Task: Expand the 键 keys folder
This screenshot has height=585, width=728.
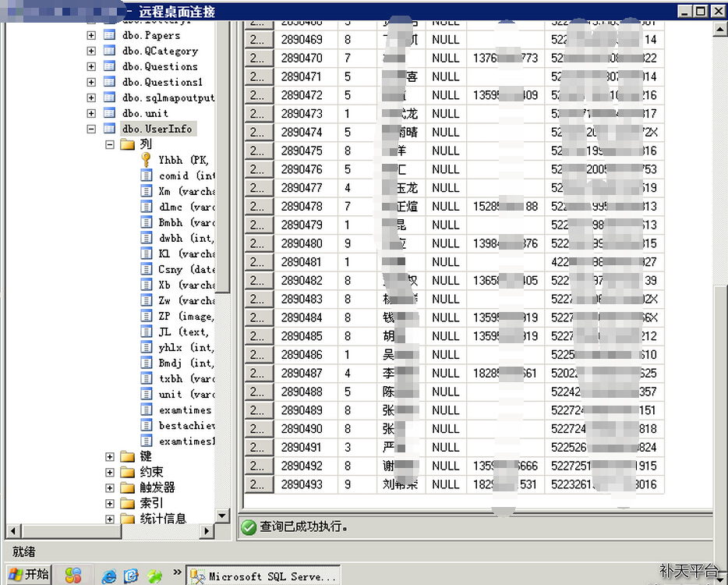Action: point(110,456)
